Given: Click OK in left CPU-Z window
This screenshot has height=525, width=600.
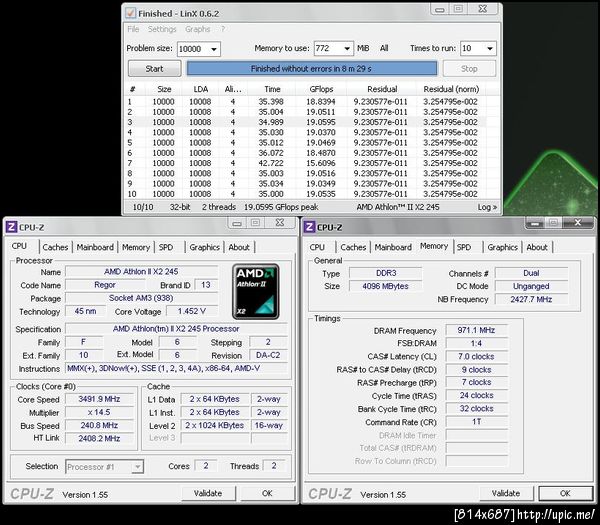Looking at the screenshot, I should pyautogui.click(x=267, y=493).
